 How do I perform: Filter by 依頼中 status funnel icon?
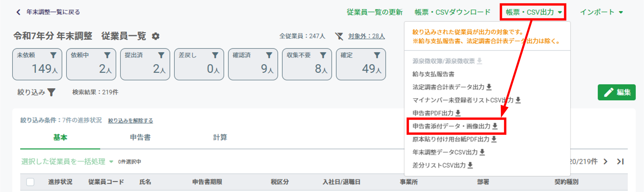point(107,55)
